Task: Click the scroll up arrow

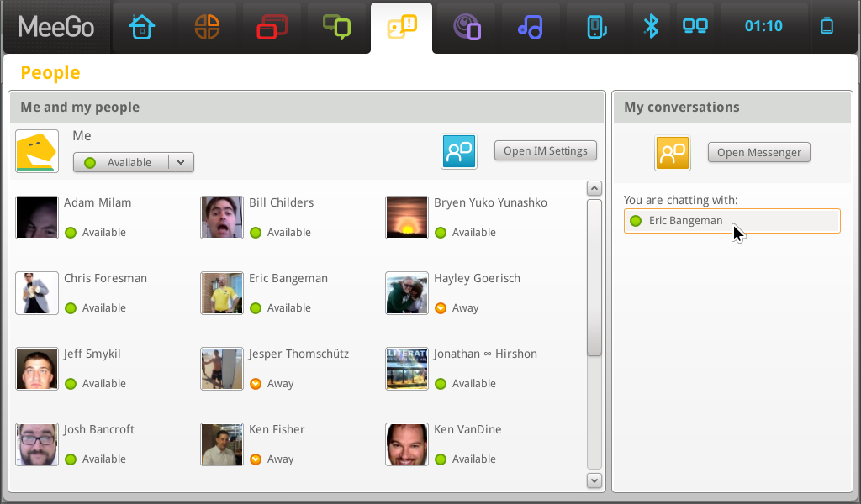Action: click(594, 188)
